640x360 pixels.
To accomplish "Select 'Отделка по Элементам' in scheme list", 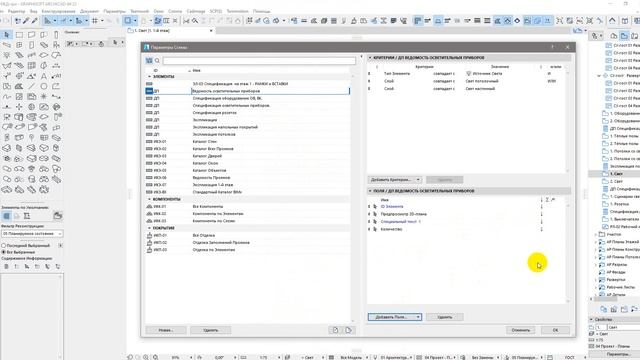I will [248, 249].
